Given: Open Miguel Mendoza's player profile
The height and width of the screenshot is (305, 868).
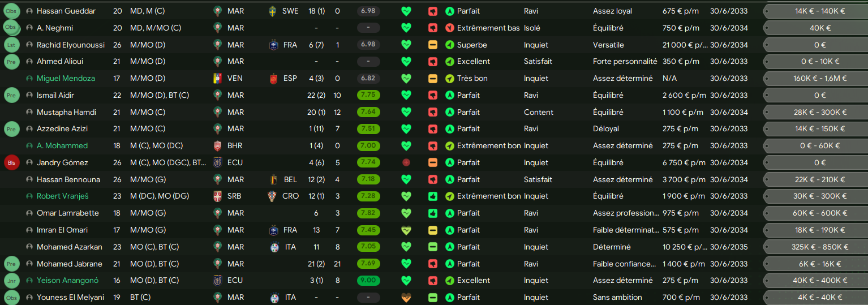Looking at the screenshot, I should pos(66,79).
